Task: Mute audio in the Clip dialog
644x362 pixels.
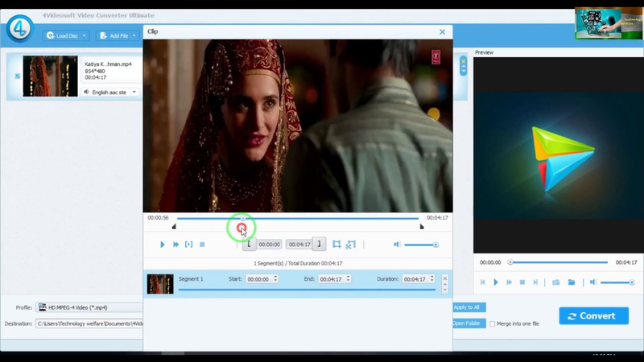Action: (397, 245)
